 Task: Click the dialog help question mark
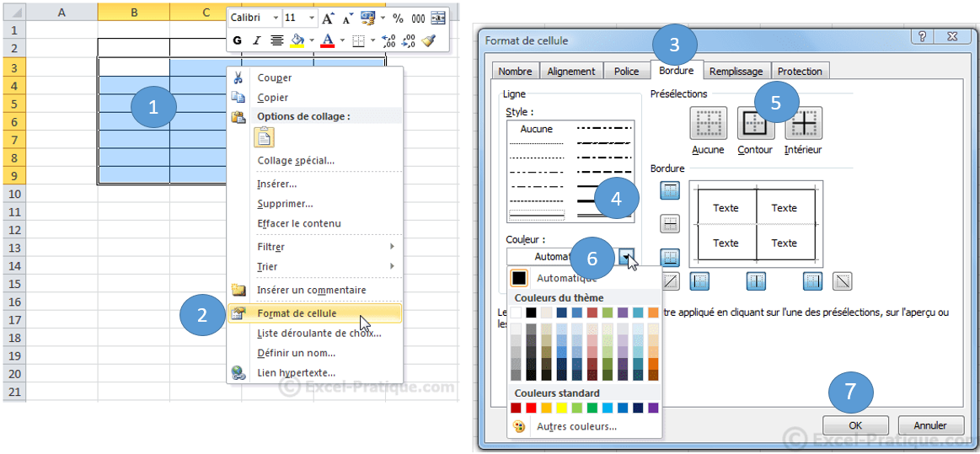(922, 36)
